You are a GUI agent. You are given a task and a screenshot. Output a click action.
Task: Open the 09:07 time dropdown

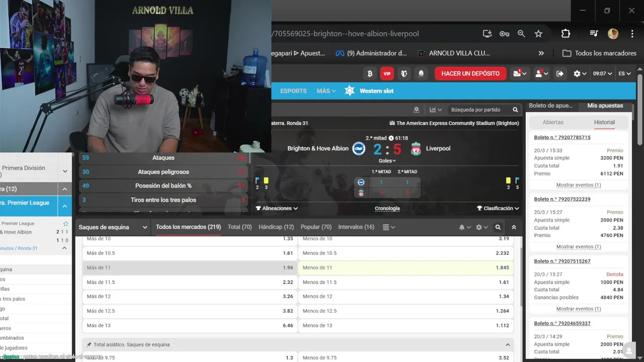click(x=602, y=73)
